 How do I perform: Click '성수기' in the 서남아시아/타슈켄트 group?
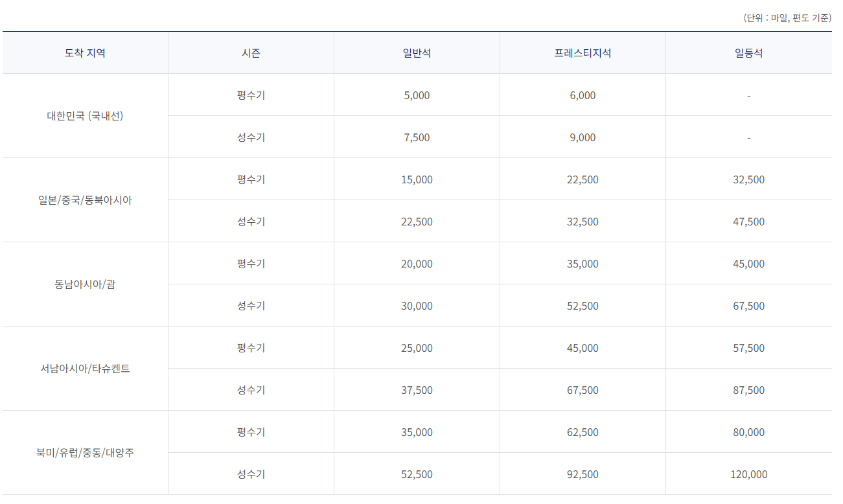point(251,390)
